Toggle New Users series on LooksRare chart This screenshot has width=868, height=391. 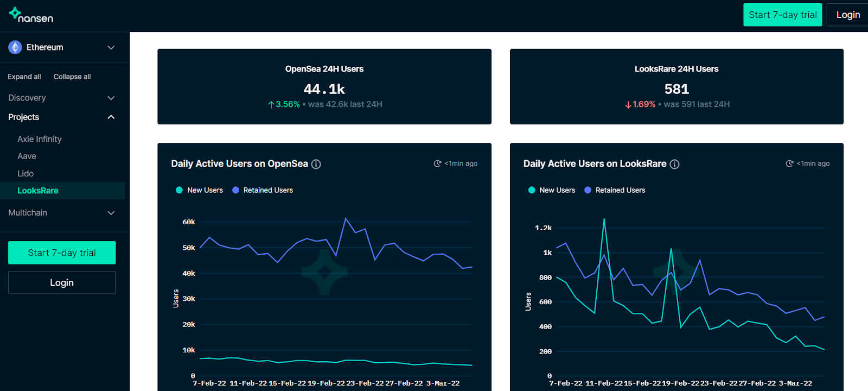tap(551, 190)
